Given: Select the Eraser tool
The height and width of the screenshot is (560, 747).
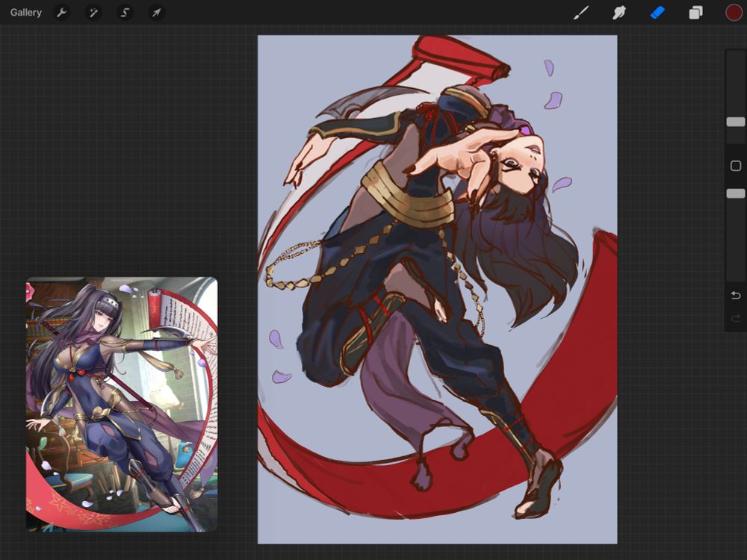Looking at the screenshot, I should (x=657, y=13).
